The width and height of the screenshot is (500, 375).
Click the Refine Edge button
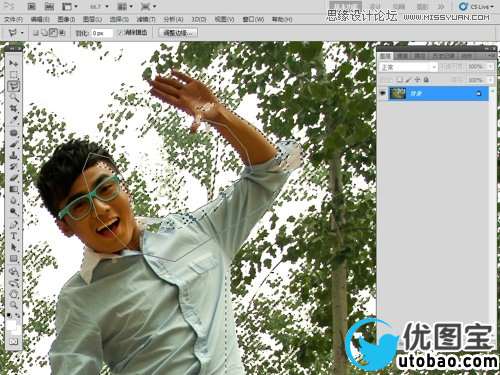[178, 33]
